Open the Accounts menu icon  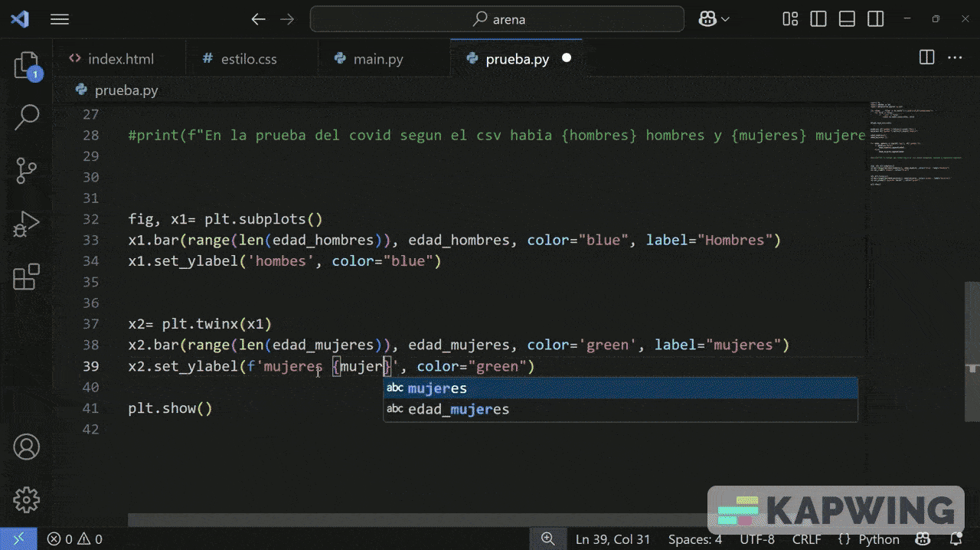(26, 447)
